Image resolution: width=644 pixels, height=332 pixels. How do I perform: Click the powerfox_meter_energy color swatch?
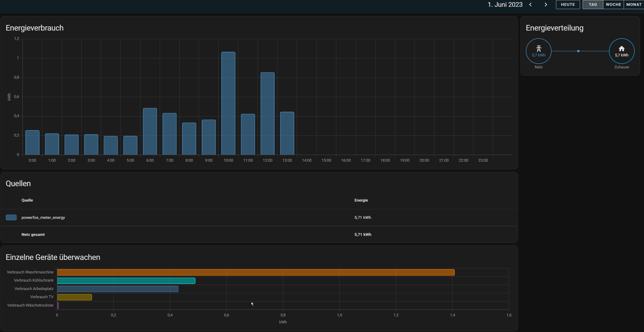11,217
